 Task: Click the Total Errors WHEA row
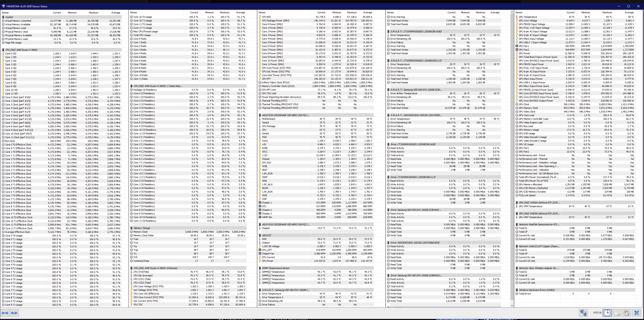pyautogui.click(x=525, y=294)
